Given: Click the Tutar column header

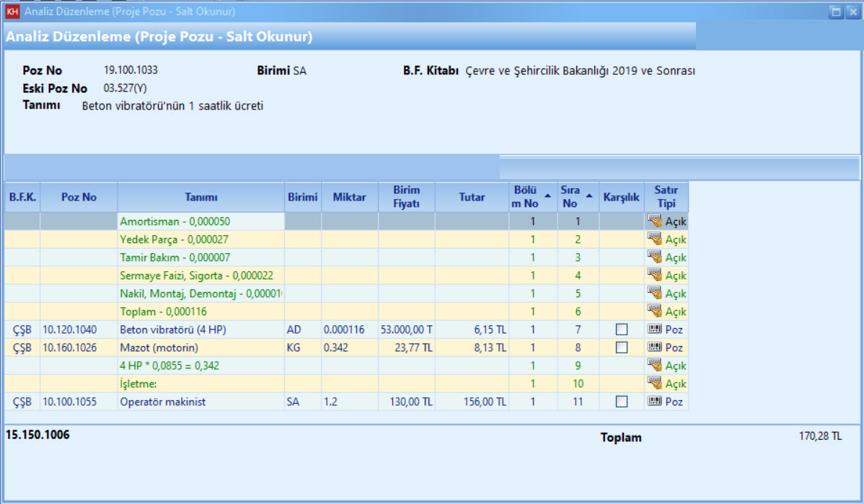Looking at the screenshot, I should [x=472, y=197].
